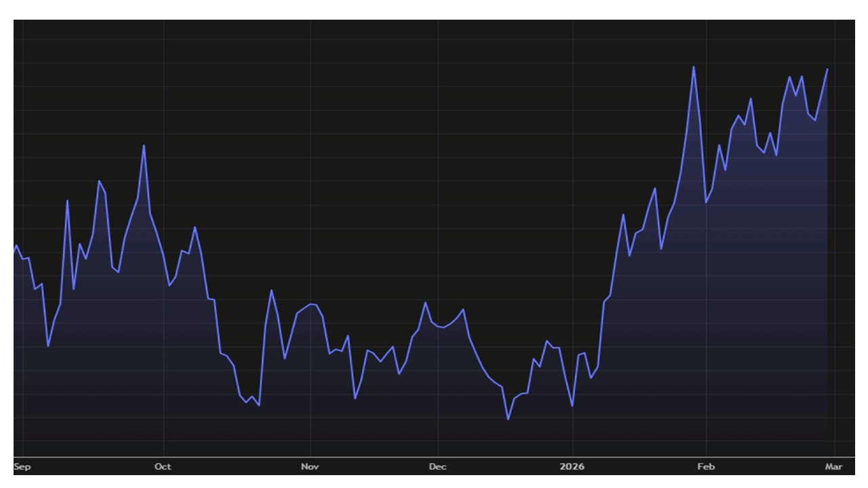Image resolution: width=868 pixels, height=488 pixels.
Task: Select the Dec axis label
Action: tap(437, 466)
